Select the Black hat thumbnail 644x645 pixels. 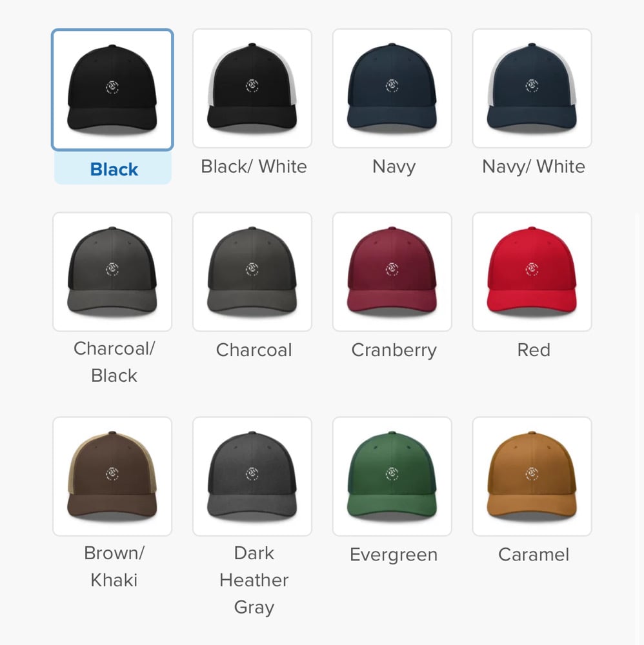click(112, 89)
